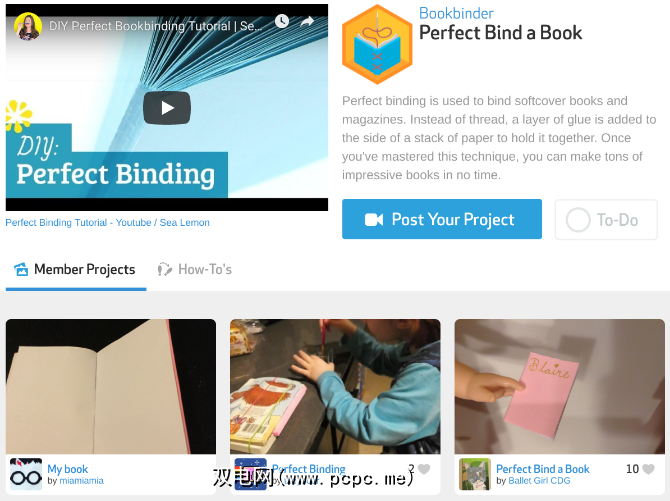Screen dimensions: 670x501
Task: Open the Sea Lemon channel avatar
Action: (x=28, y=26)
